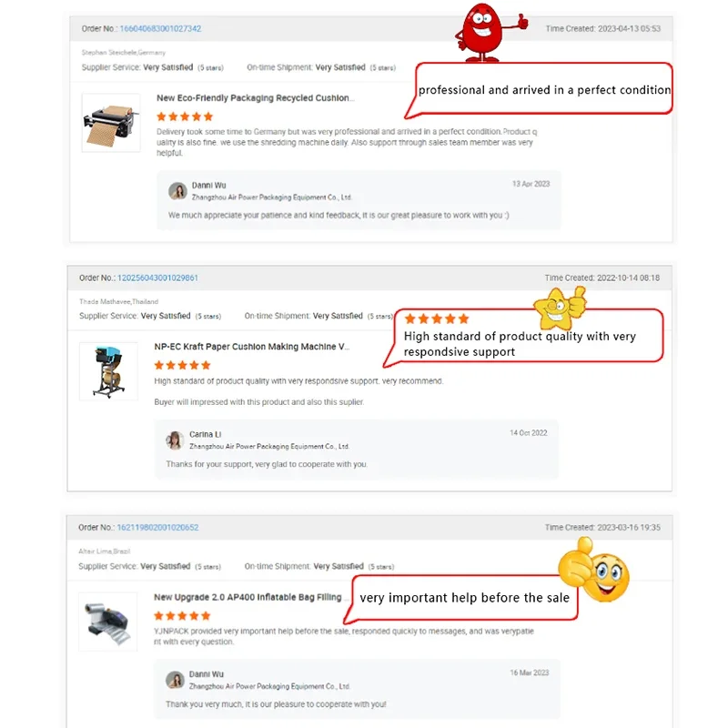Screen dimensions: 728x728
Task: Open NP-EC Kraft Paper Cushion Making Machine title
Action: click(x=252, y=347)
